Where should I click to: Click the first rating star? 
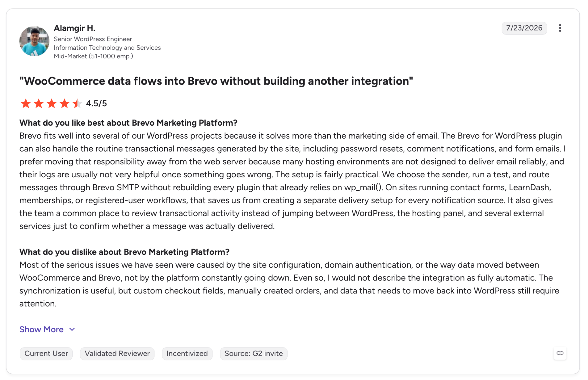tap(26, 103)
